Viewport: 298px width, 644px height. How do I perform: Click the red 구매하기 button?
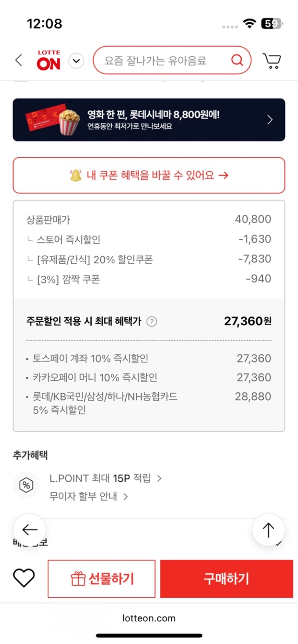click(x=227, y=579)
